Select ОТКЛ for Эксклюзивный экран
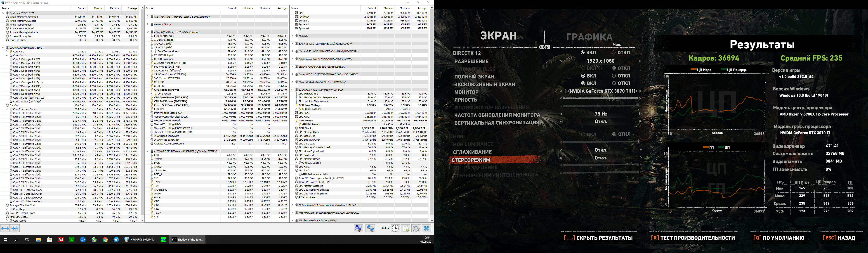The height and width of the screenshot is (253, 868). (614, 83)
